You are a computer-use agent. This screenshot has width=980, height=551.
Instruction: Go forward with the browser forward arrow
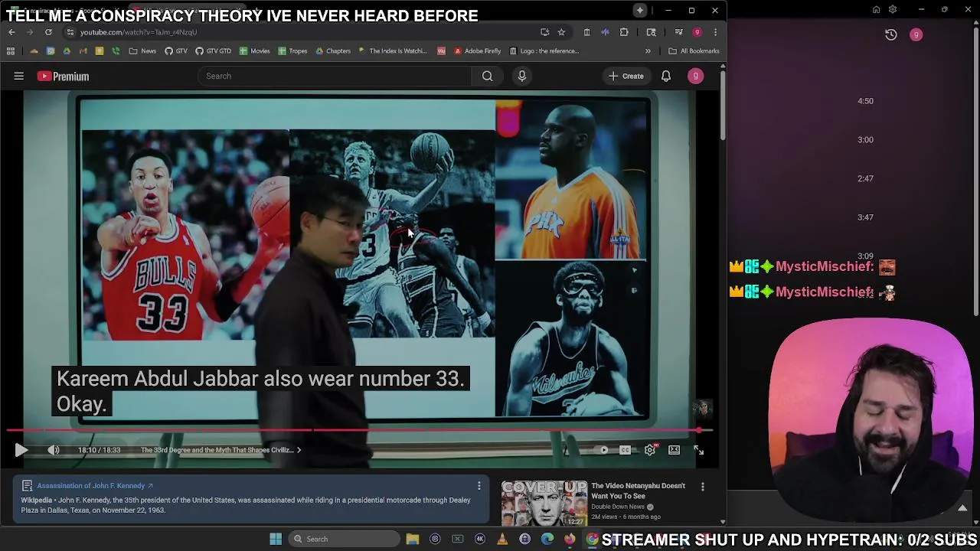(30, 32)
